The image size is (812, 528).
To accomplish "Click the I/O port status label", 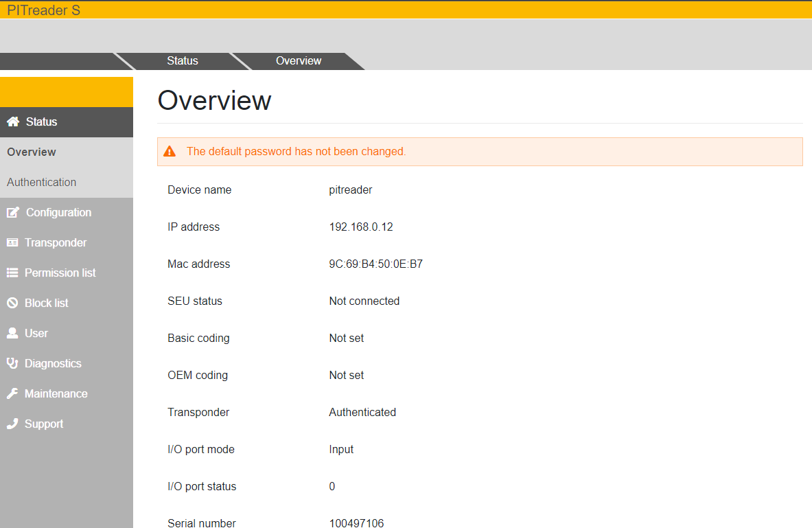I will click(201, 487).
